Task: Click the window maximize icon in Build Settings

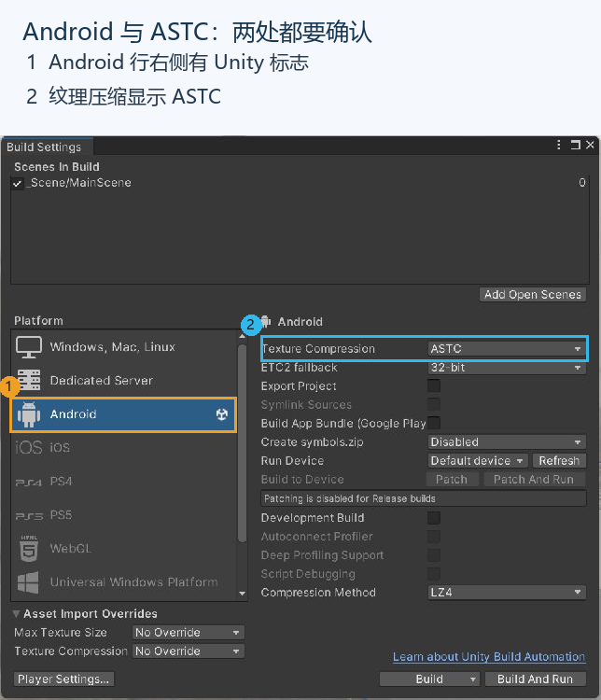Action: 575,145
